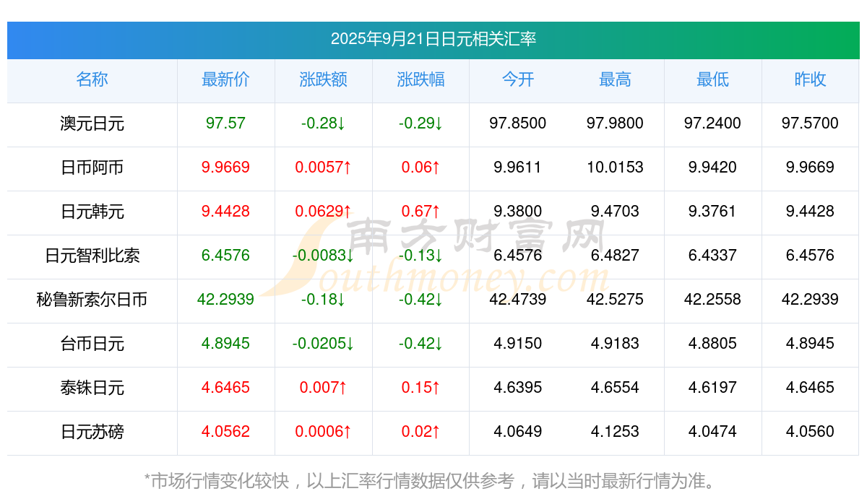Click the low value 4.6197

713,388
